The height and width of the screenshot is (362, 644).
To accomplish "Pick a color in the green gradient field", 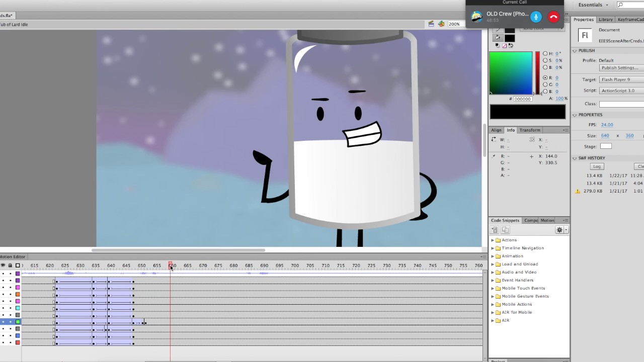I will [x=511, y=73].
